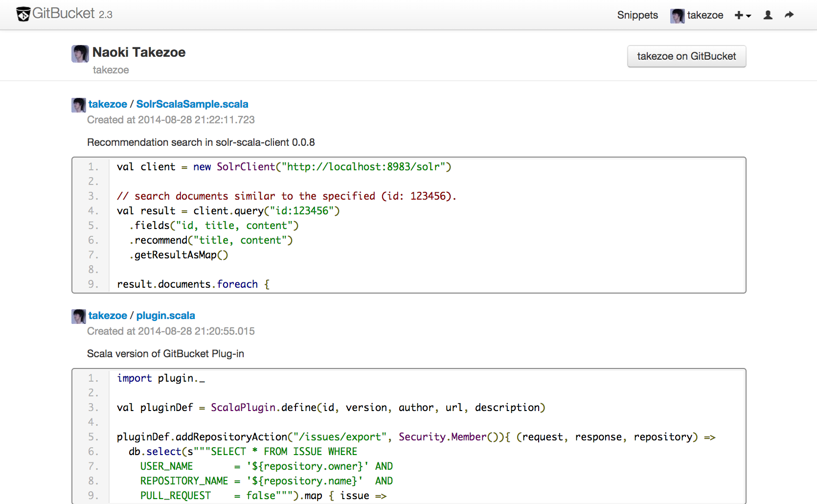817x504 pixels.
Task: Click the REPOSITORY_NAME repository.name line
Action: pyautogui.click(x=267, y=481)
